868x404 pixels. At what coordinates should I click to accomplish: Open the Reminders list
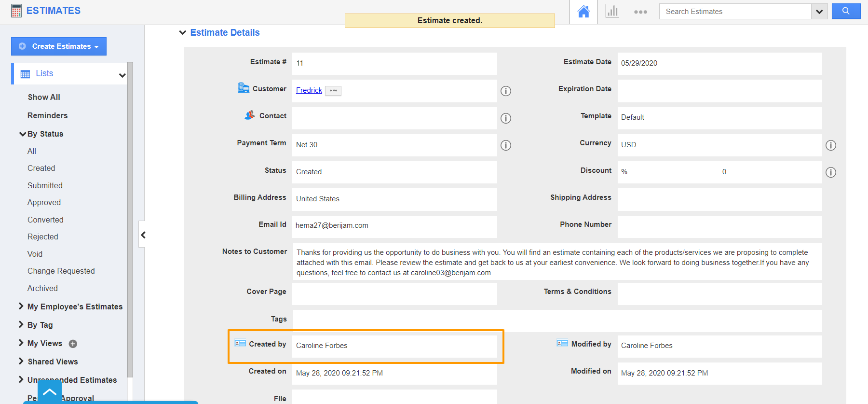click(47, 115)
